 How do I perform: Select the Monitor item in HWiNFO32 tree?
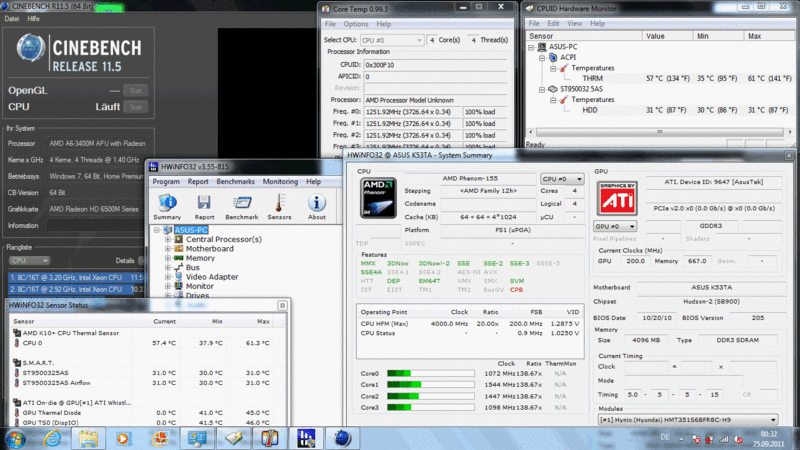199,286
